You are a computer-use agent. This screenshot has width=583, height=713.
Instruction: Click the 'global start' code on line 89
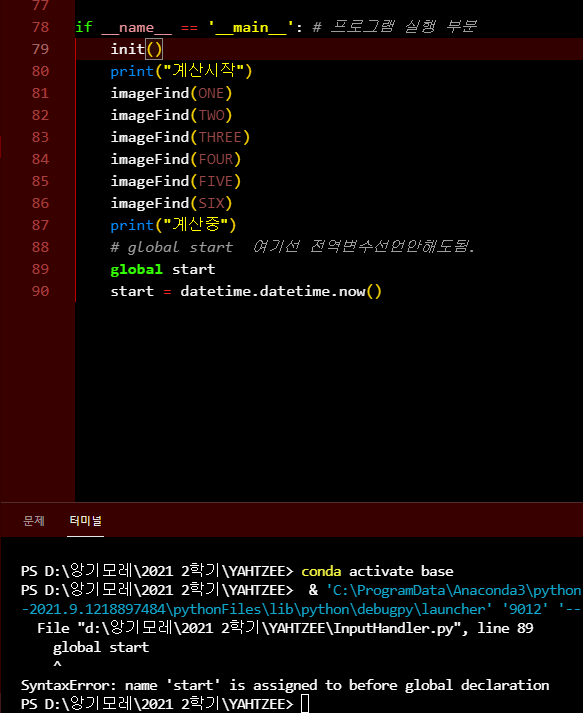pos(163,269)
